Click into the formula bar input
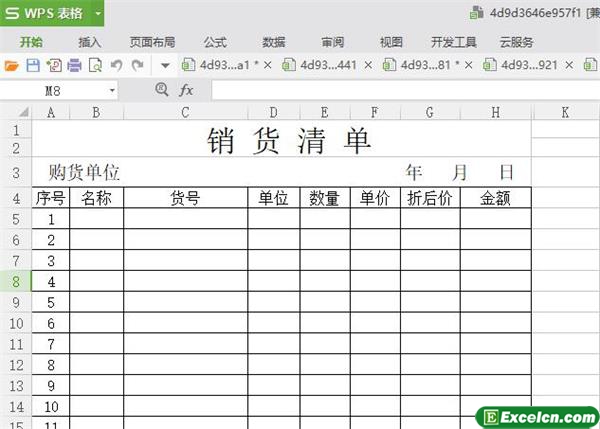This screenshot has width=600, height=429. [406, 91]
